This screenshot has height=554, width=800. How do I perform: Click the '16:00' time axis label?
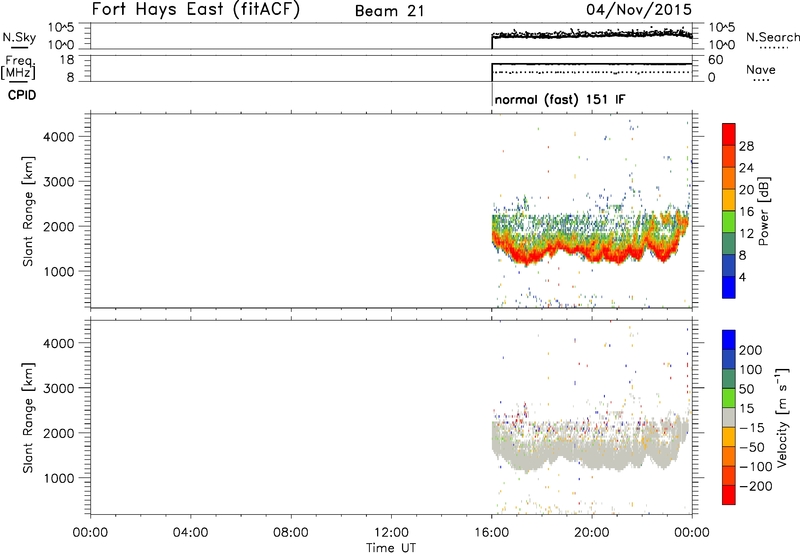click(x=491, y=533)
